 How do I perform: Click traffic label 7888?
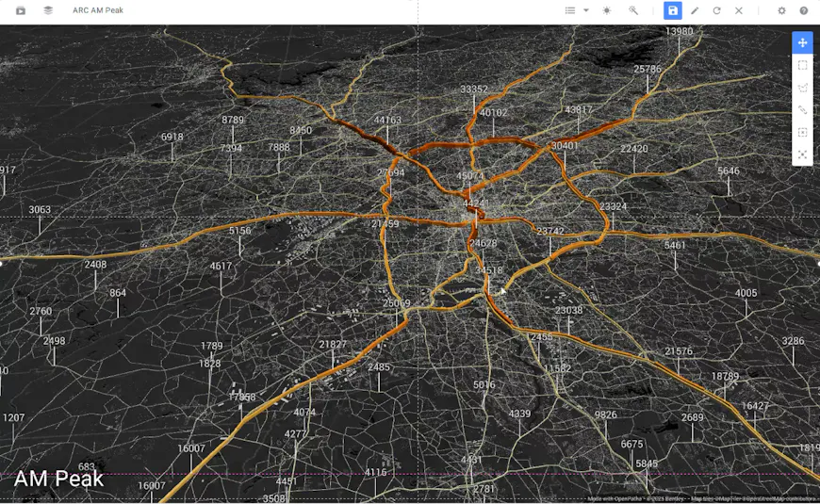[x=279, y=148]
